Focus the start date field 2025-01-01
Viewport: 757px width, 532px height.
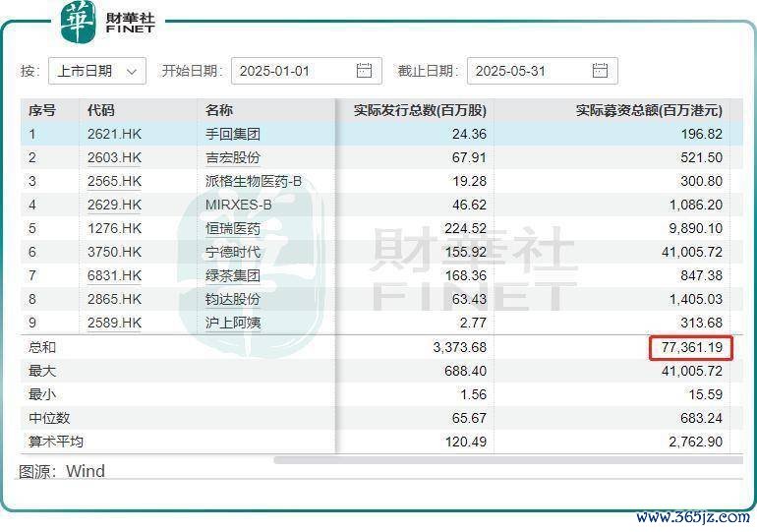[307, 71]
